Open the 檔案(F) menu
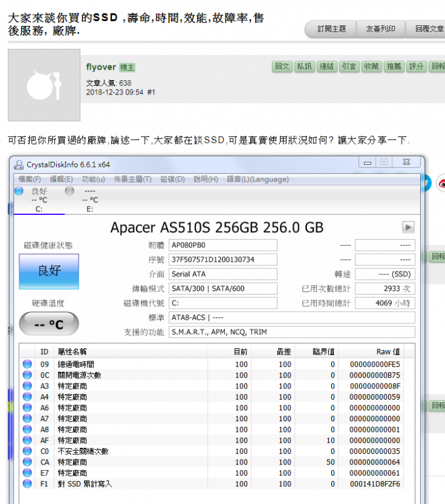445x504 pixels. pos(29,179)
